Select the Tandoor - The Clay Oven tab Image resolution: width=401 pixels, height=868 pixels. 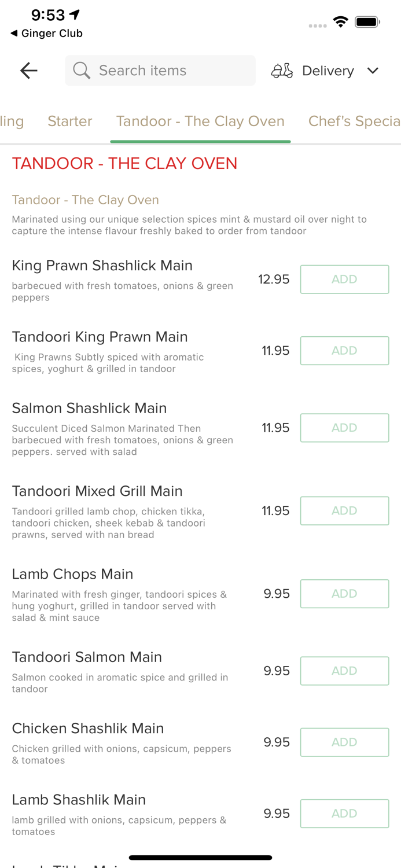coord(200,122)
